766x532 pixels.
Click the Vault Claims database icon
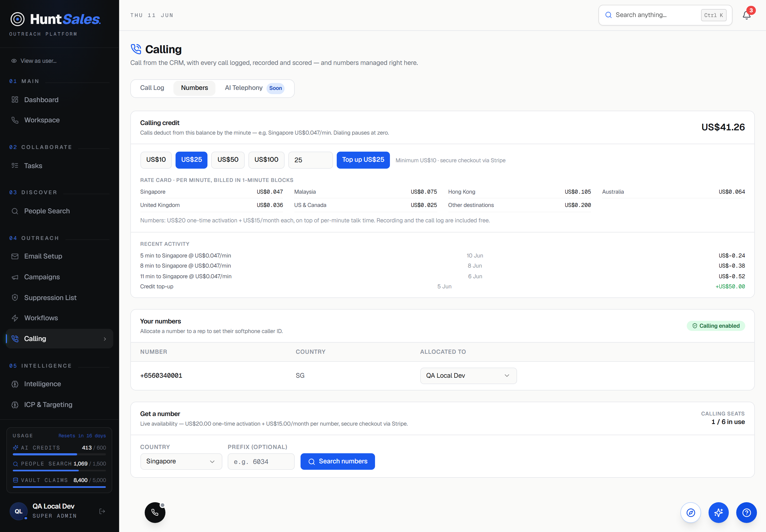15,480
